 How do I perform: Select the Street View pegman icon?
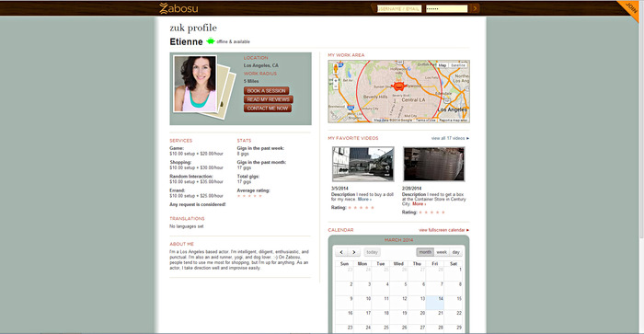point(336,68)
